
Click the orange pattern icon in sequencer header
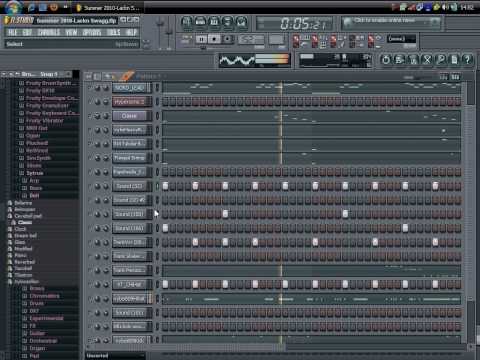tap(127, 76)
